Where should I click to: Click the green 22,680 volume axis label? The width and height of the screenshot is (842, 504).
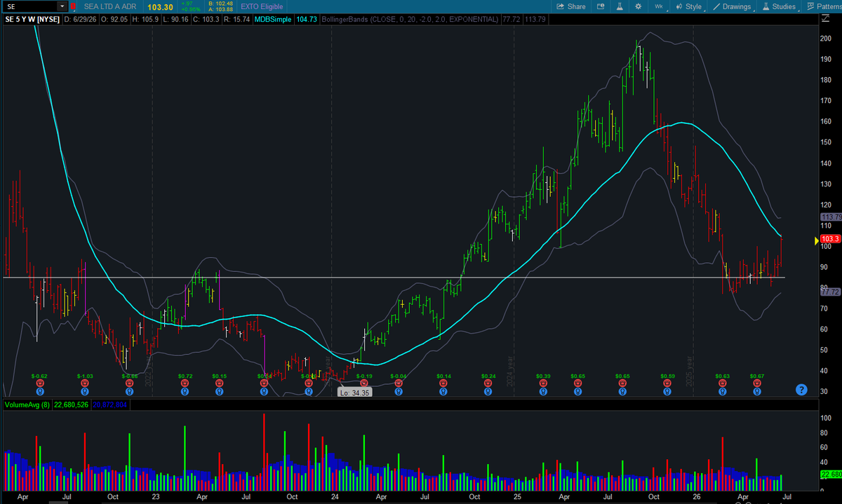pos(831,475)
